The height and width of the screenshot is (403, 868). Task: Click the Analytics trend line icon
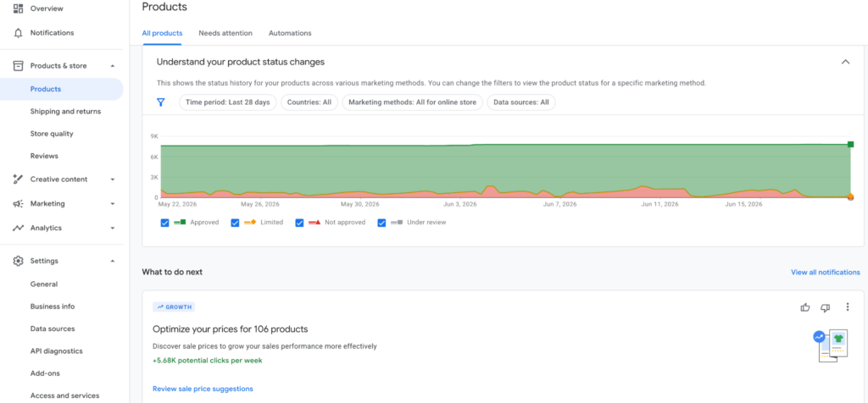(x=19, y=228)
